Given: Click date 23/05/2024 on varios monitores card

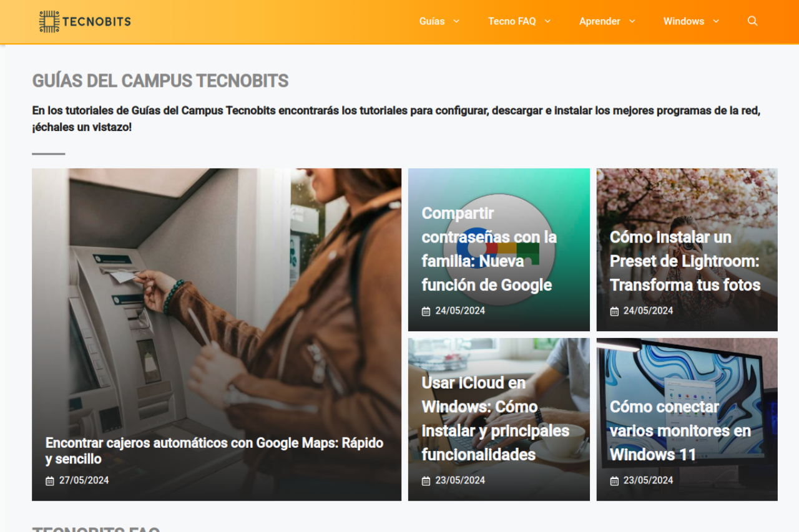Looking at the screenshot, I should pos(648,481).
